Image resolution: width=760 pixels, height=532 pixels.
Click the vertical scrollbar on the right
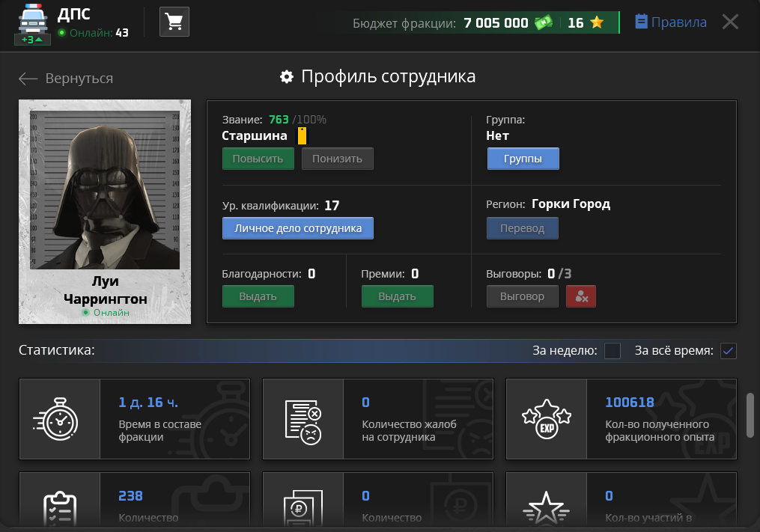[x=750, y=412]
